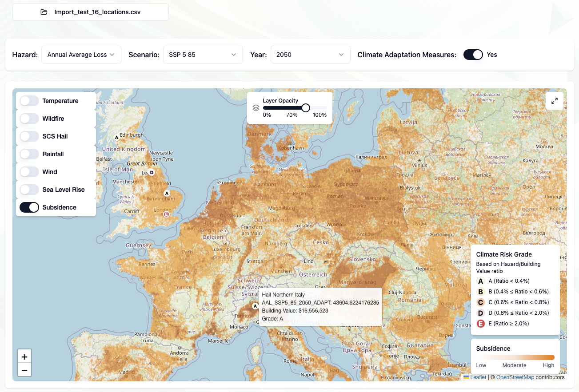Click the Subsidence legend color gradient bar
Viewport: 579px width, 392px height.
pyautogui.click(x=515, y=357)
